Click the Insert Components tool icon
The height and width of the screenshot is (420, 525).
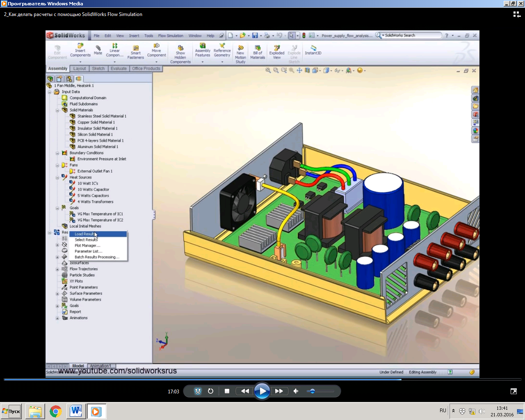pyautogui.click(x=80, y=46)
